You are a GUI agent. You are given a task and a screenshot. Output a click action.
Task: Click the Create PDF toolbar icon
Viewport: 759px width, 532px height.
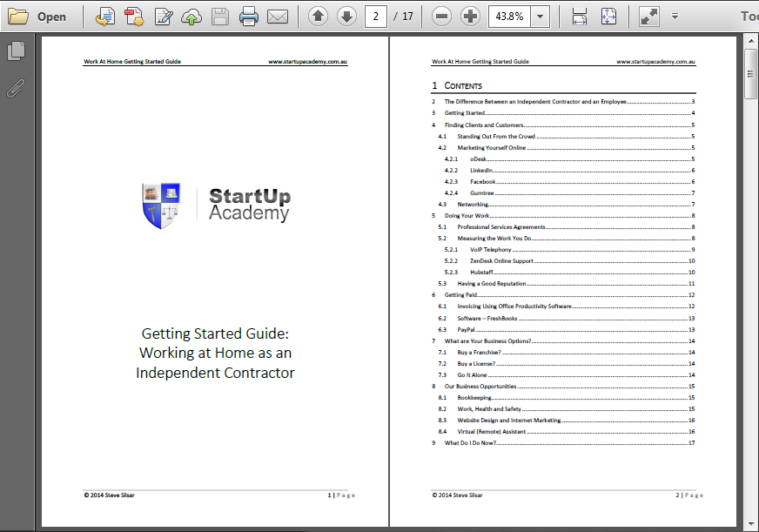click(104, 17)
